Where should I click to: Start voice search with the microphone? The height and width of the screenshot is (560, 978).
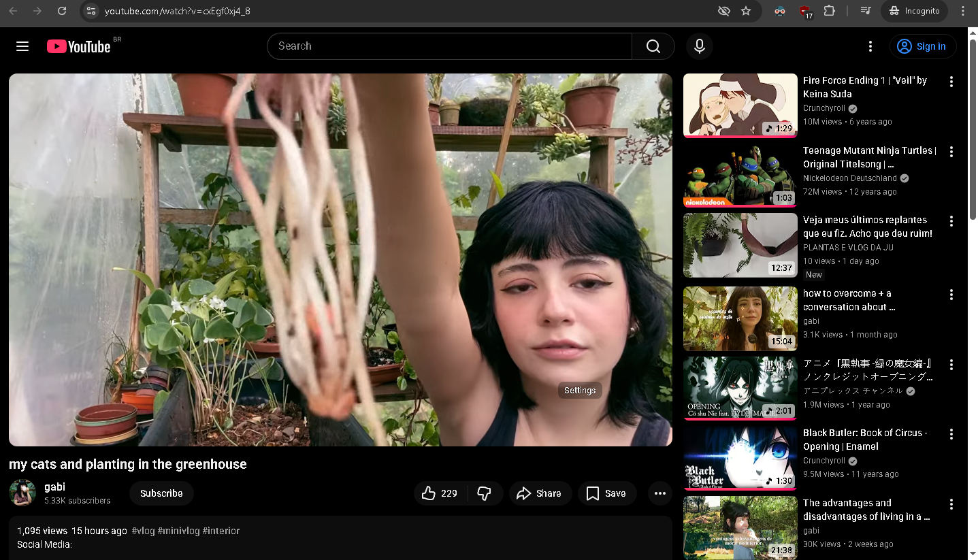(699, 46)
